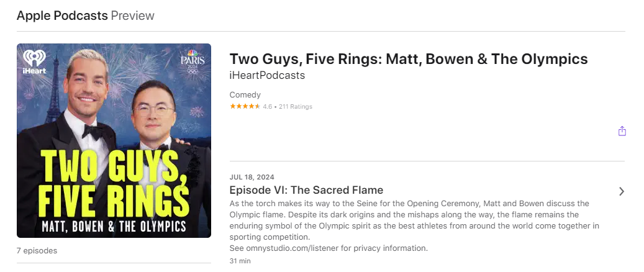Image resolution: width=644 pixels, height=272 pixels.
Task: Click the share icon
Action: coord(622,131)
